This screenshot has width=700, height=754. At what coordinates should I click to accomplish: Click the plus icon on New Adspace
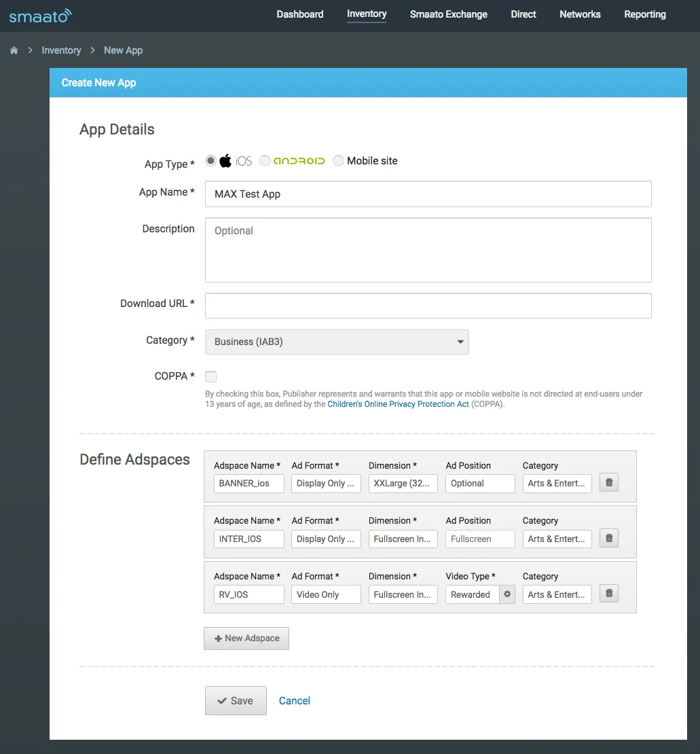[x=218, y=638]
